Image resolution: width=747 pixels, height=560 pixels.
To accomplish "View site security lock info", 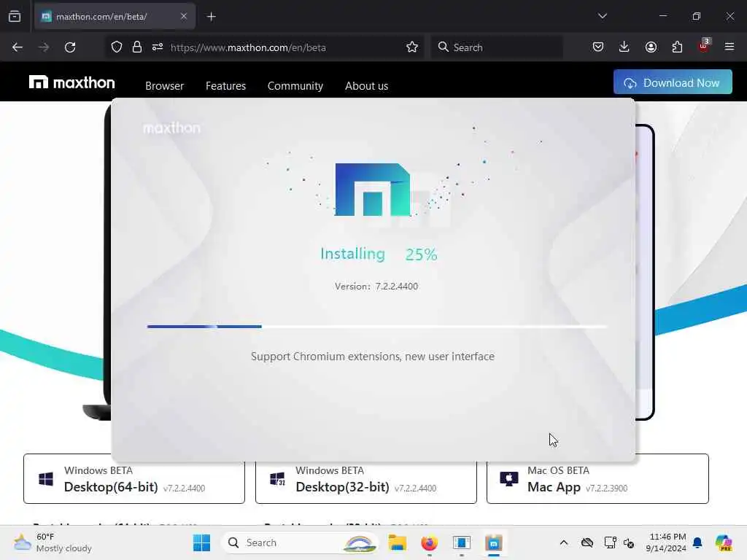I will click(136, 47).
